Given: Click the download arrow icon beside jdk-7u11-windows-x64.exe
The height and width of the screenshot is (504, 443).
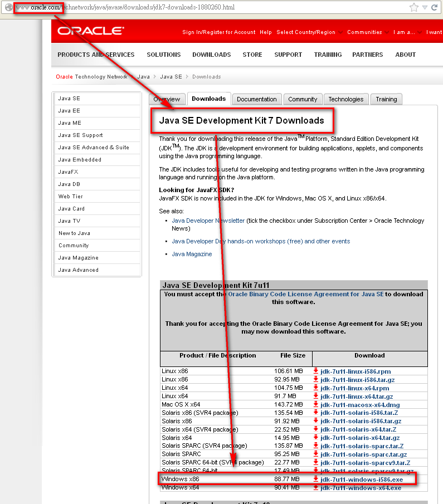Looking at the screenshot, I should [x=316, y=488].
